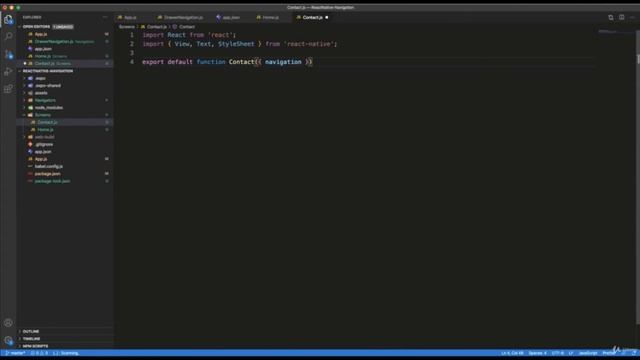Open editor More Actions ellipsis menu
This screenshot has height=360, width=640.
632,18
